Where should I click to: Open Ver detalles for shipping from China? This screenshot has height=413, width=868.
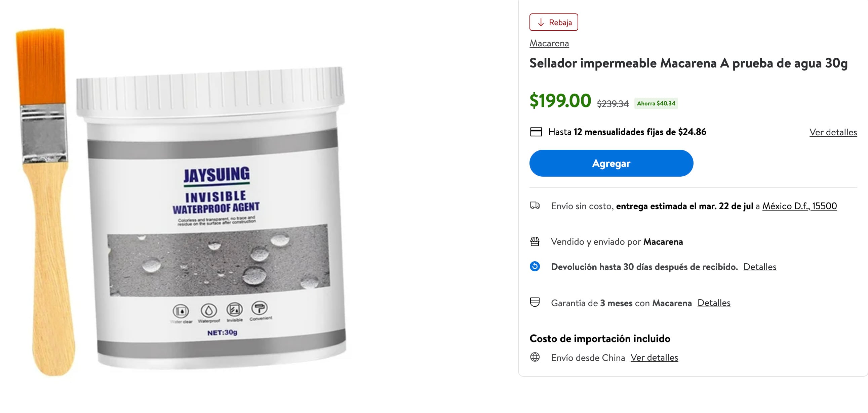click(654, 357)
